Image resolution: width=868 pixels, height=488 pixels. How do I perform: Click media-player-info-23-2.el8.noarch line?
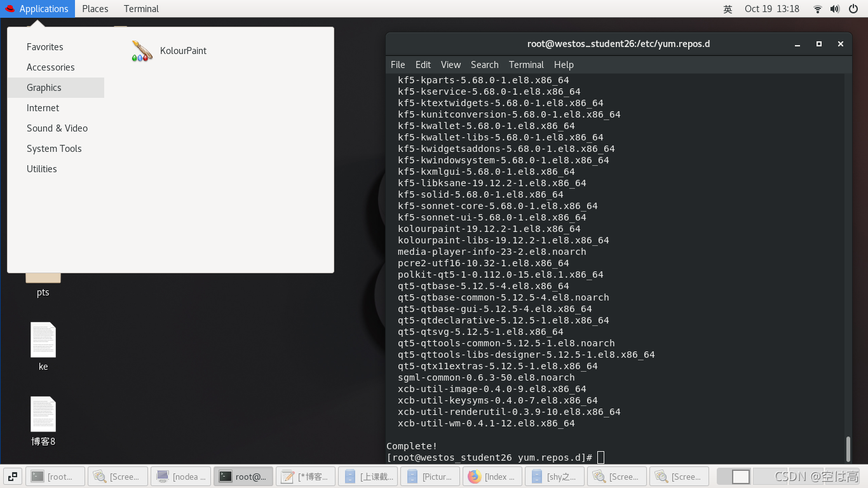click(492, 252)
